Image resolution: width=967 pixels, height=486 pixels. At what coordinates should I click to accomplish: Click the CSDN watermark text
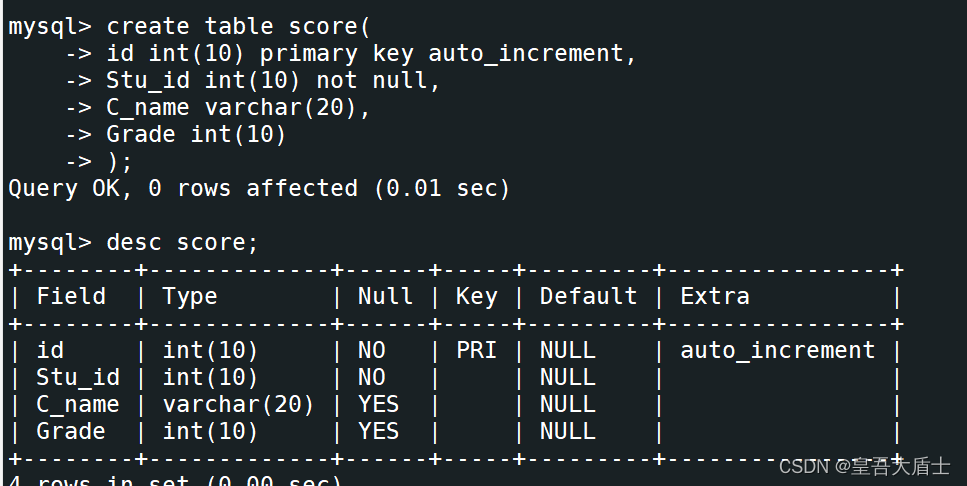tap(864, 466)
